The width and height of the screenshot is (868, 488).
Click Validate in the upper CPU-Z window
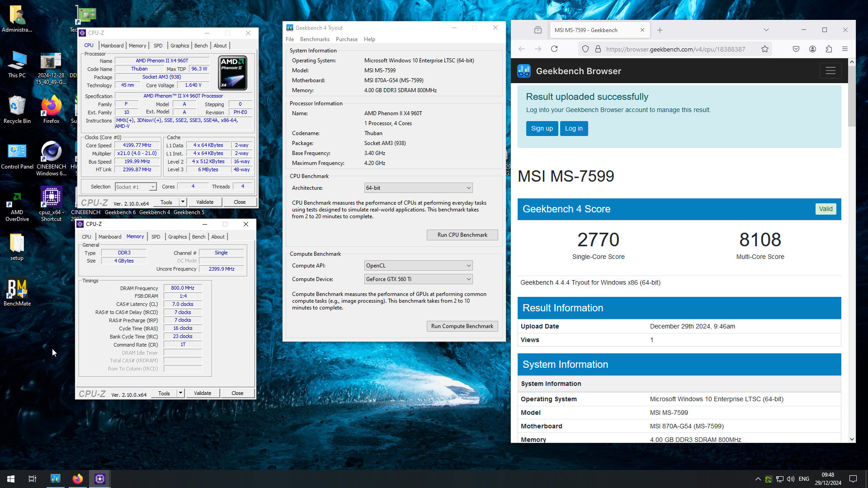[205, 202]
